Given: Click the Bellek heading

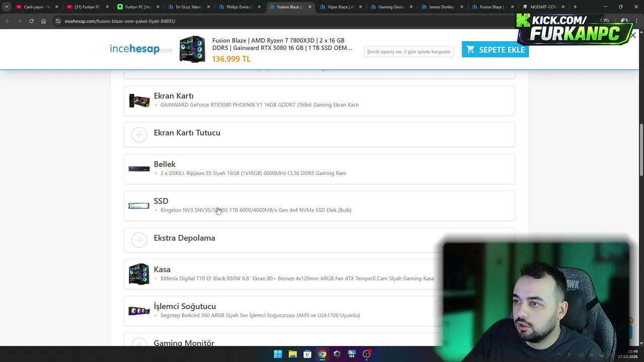Looking at the screenshot, I should point(165,164).
